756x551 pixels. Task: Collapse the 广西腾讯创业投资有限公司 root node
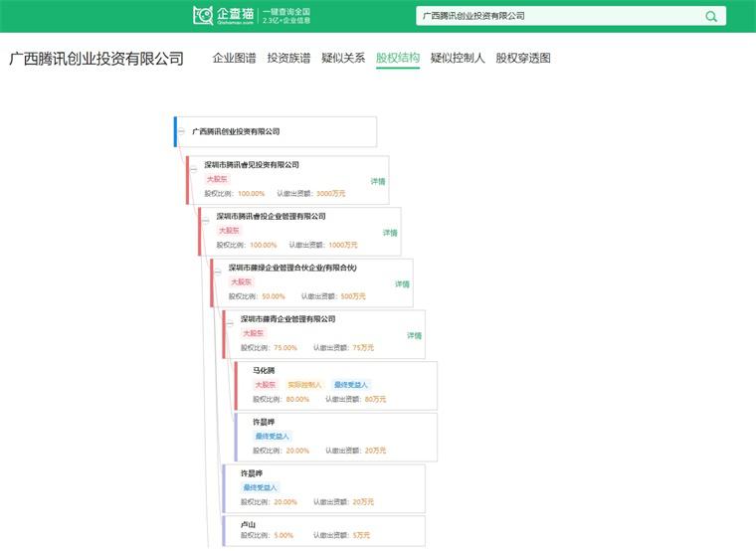click(x=182, y=131)
